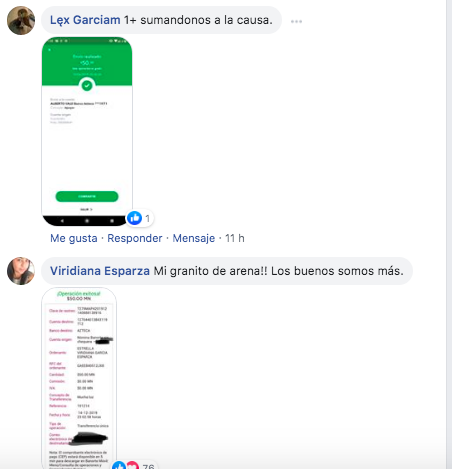
Task: Click the Android home circle in the phone screenshot
Action: (x=87, y=221)
